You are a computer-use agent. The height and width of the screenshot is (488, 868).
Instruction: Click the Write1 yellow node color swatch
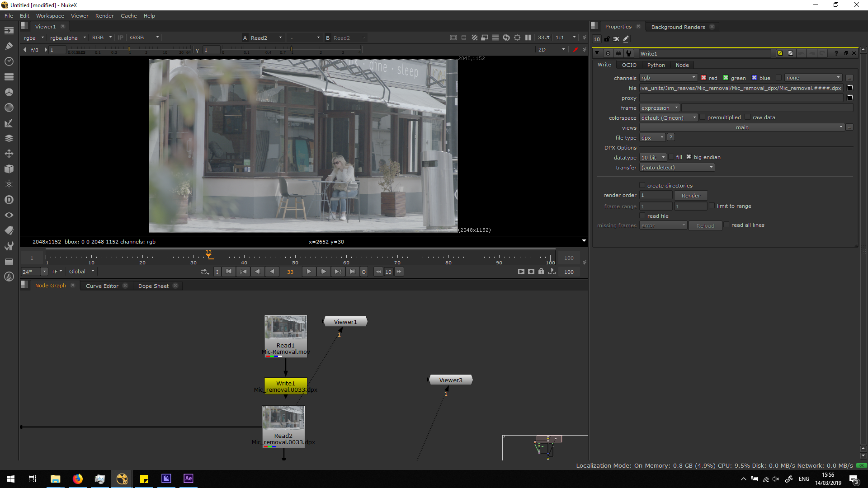[x=780, y=53]
